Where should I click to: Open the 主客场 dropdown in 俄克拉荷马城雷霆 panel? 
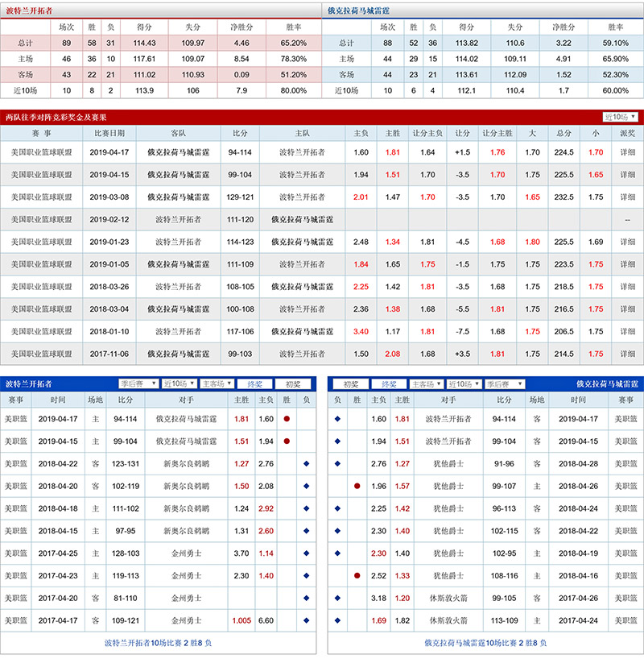click(x=426, y=384)
